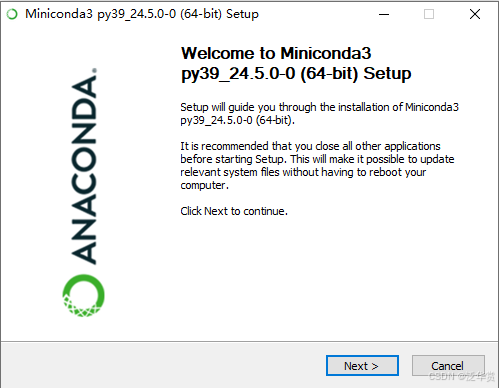The height and width of the screenshot is (388, 499).
Task: Click the word "computer." in the paragraph
Action: pos(205,185)
